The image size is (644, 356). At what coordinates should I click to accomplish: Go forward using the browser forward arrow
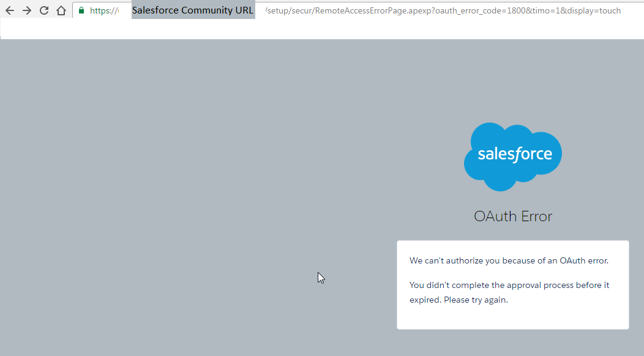(27, 10)
